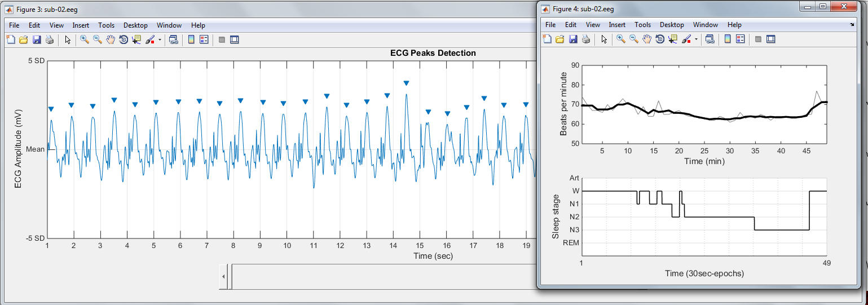Open File menu in Figure 4
The height and width of the screenshot is (305, 868).
coord(550,25)
